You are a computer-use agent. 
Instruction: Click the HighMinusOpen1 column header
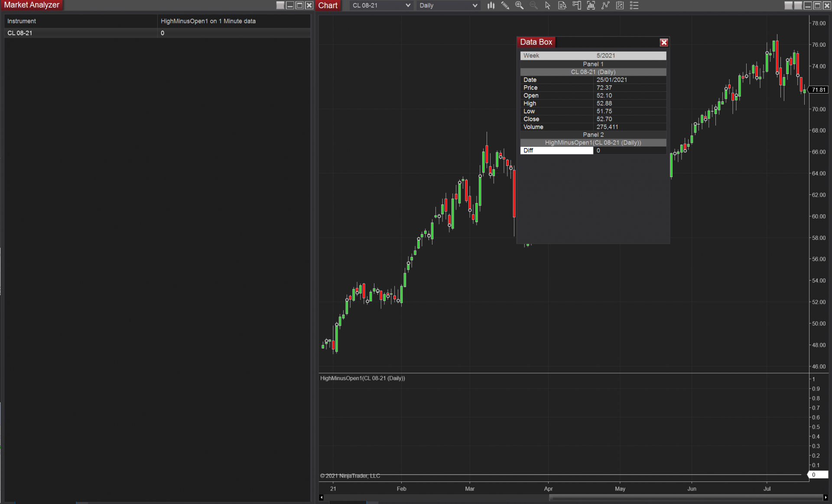(x=208, y=21)
